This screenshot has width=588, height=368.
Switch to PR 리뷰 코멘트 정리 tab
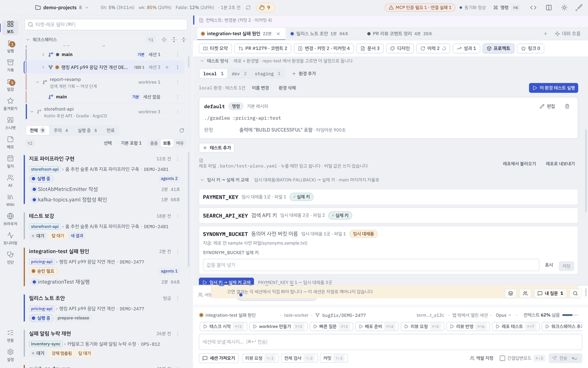click(x=399, y=34)
